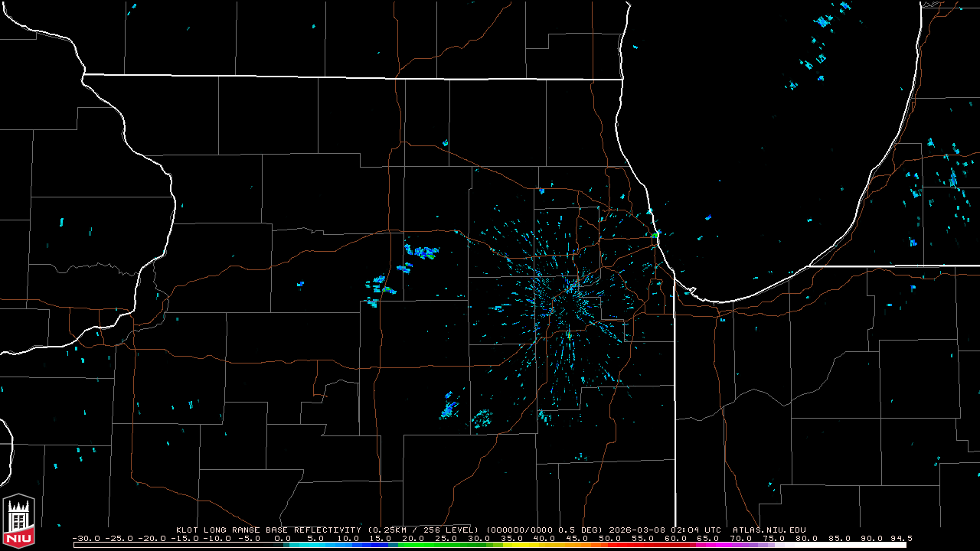Click the '90.0' scale label

[872, 539]
